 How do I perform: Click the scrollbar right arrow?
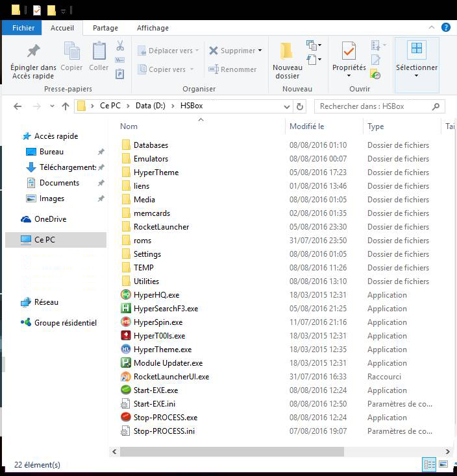click(x=447, y=451)
